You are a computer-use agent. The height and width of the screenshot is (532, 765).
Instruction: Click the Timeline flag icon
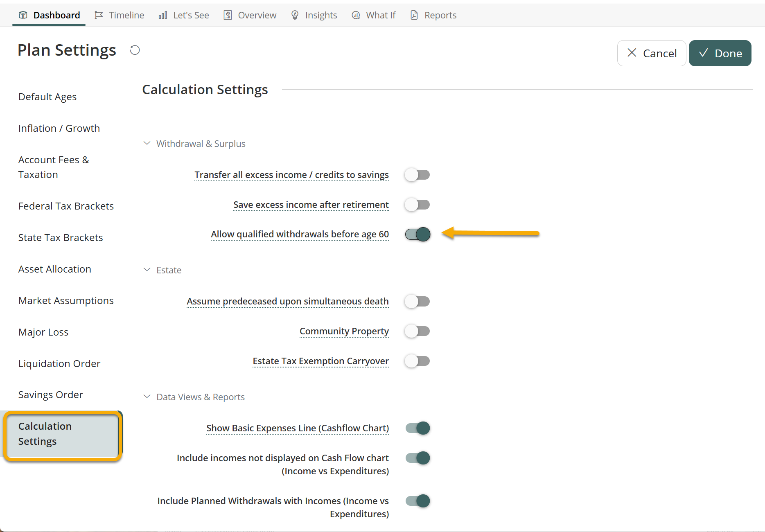click(x=99, y=15)
